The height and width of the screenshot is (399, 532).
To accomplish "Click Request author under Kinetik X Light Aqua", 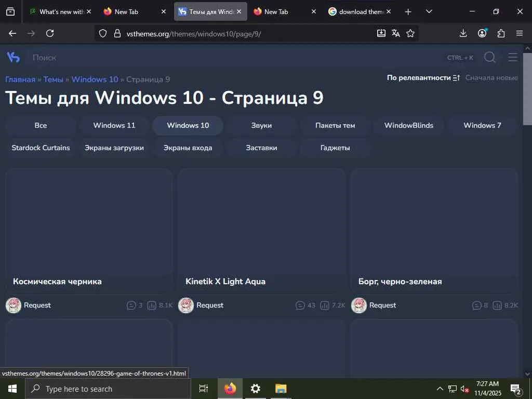I will [x=210, y=305].
